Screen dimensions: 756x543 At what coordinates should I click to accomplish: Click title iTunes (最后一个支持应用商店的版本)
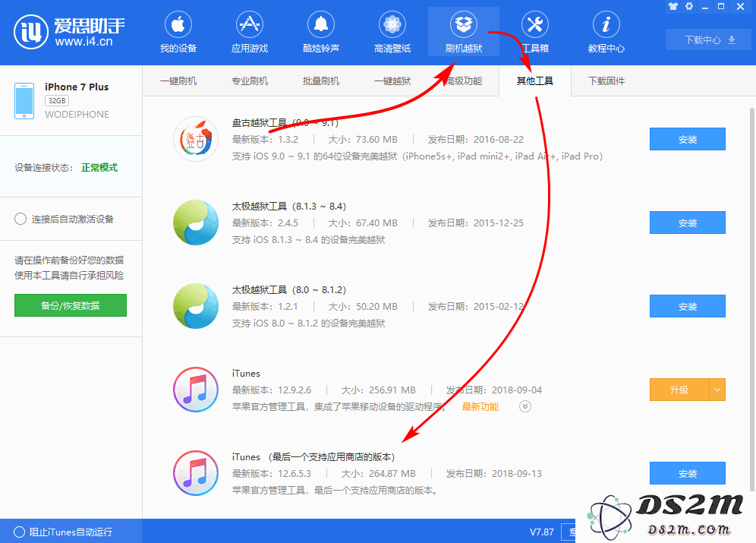(313, 456)
